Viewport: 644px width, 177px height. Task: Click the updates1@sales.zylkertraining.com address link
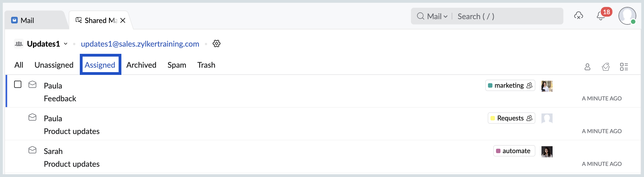140,44
